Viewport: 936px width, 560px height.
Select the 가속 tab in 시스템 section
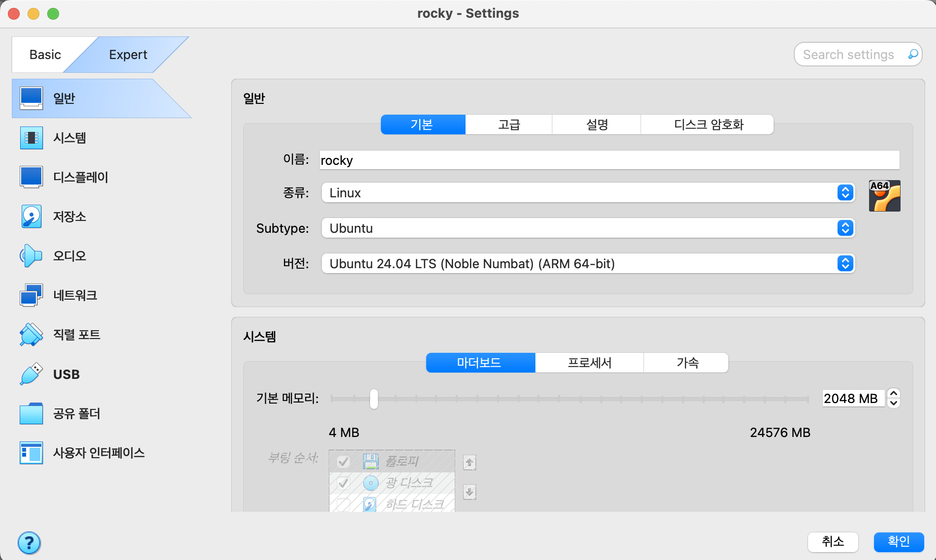pyautogui.click(x=686, y=363)
